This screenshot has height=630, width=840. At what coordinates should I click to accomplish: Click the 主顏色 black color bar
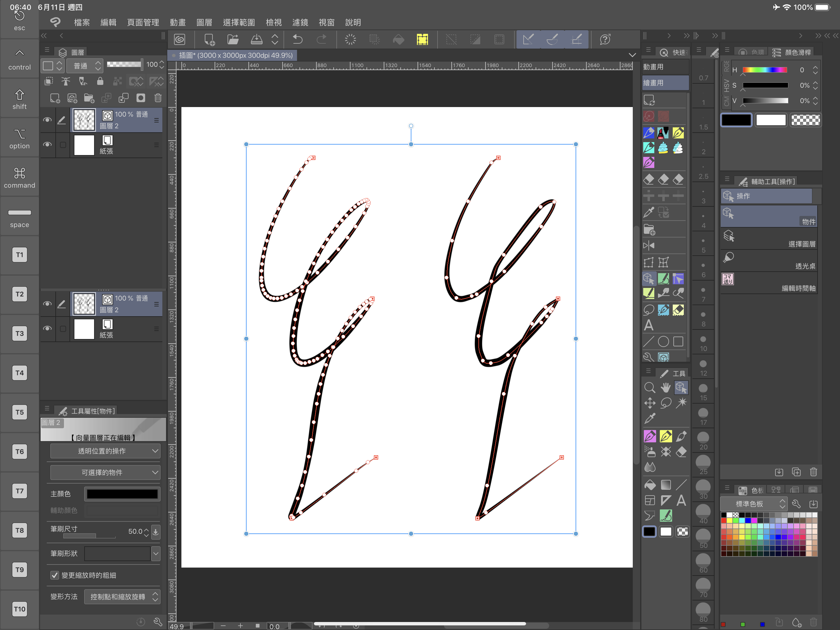[122, 494]
